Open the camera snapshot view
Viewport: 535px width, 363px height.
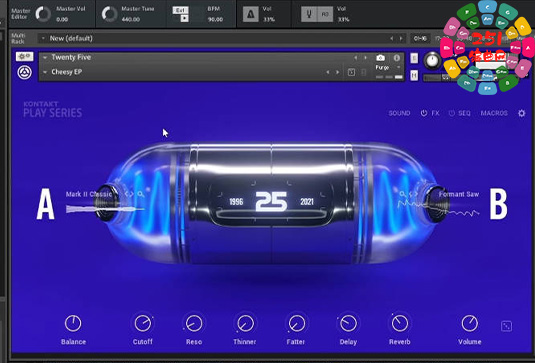point(380,58)
